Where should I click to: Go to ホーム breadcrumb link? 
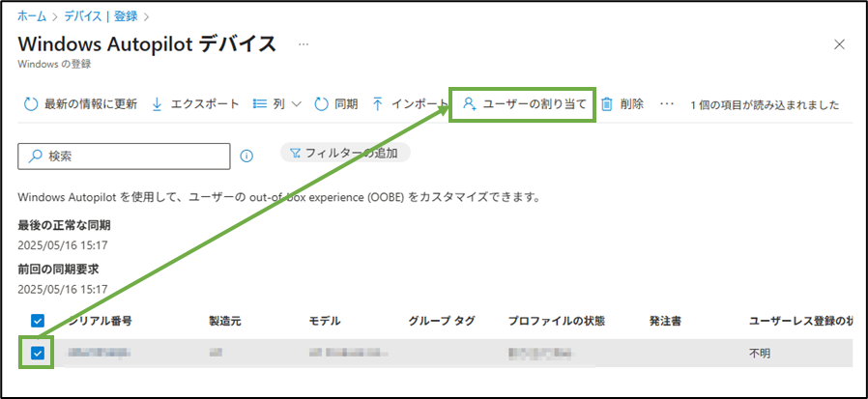click(x=32, y=16)
